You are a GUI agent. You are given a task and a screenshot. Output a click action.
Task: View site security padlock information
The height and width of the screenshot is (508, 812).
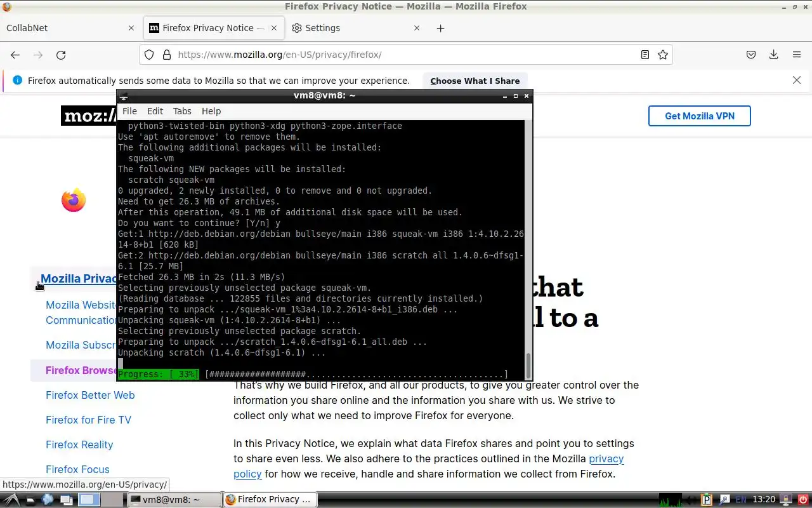[167, 55]
